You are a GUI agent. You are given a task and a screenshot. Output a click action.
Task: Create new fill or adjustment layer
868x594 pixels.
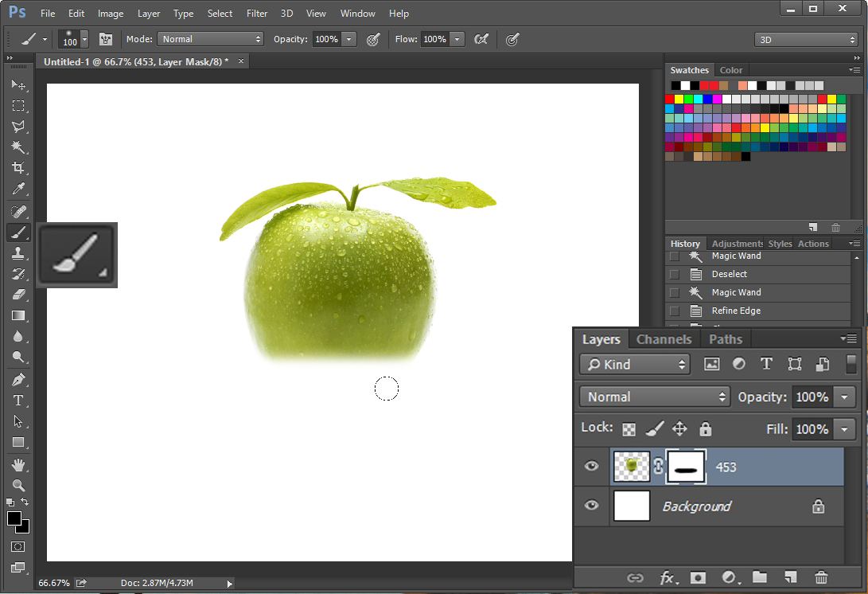730,577
